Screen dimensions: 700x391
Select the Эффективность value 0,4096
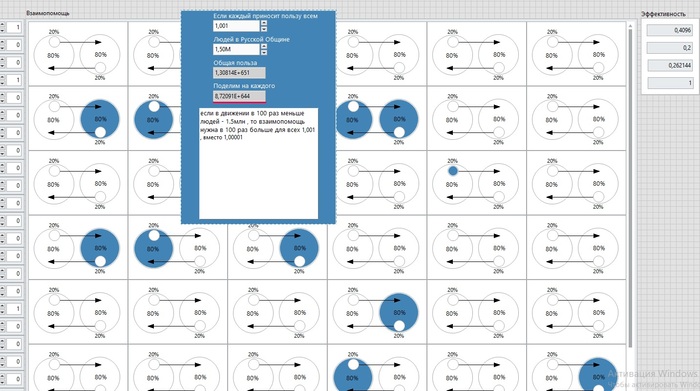670,30
